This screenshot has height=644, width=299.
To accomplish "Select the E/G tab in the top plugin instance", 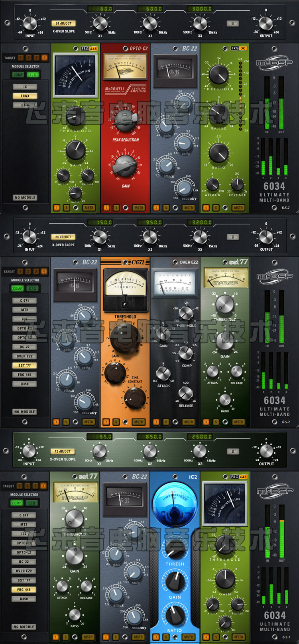I will coord(33,75).
